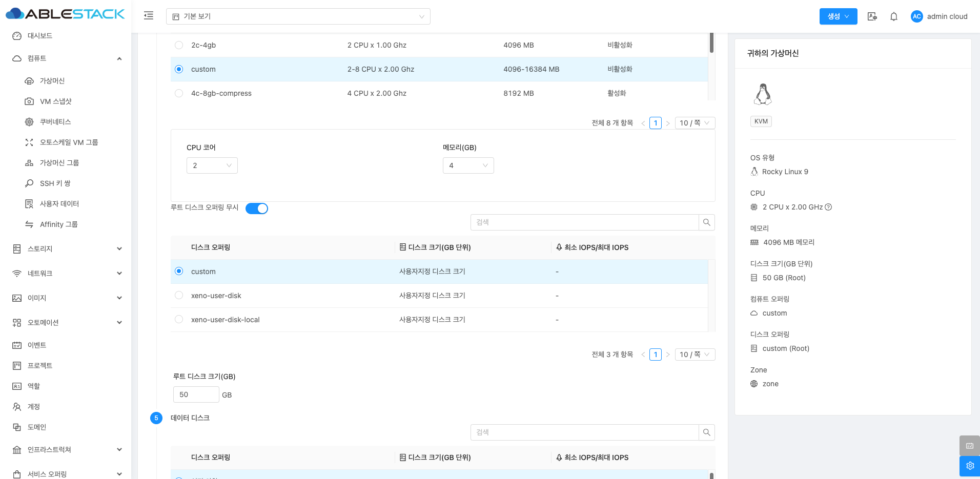Collapse the sidebar menu with the fold icon
This screenshot has height=479, width=980.
pos(149,16)
